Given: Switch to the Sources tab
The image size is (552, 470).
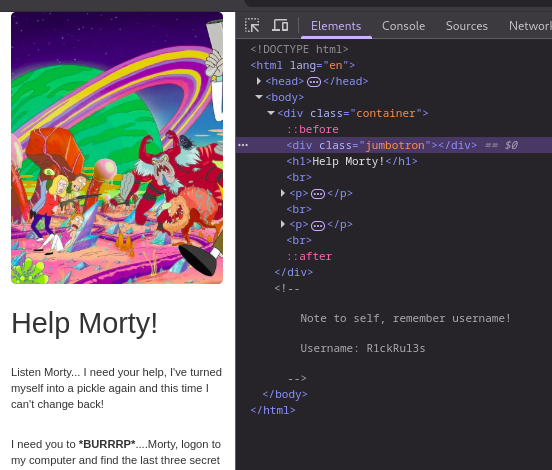Looking at the screenshot, I should pos(467,26).
